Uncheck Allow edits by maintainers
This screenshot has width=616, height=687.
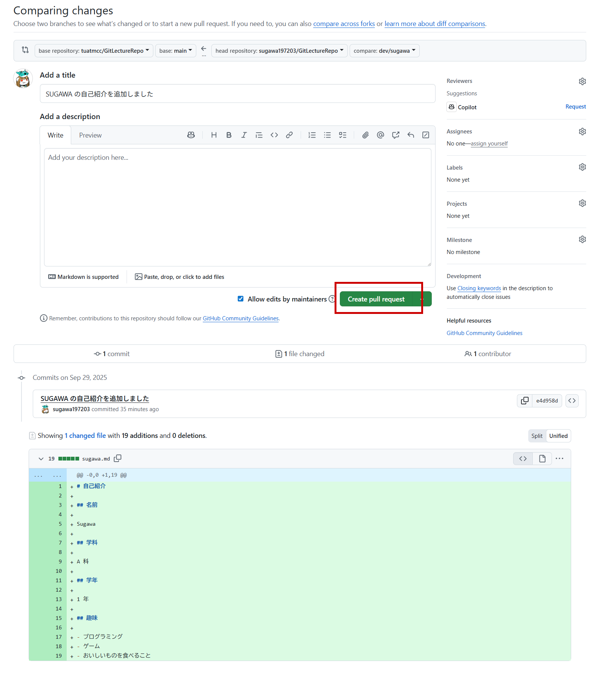click(240, 299)
